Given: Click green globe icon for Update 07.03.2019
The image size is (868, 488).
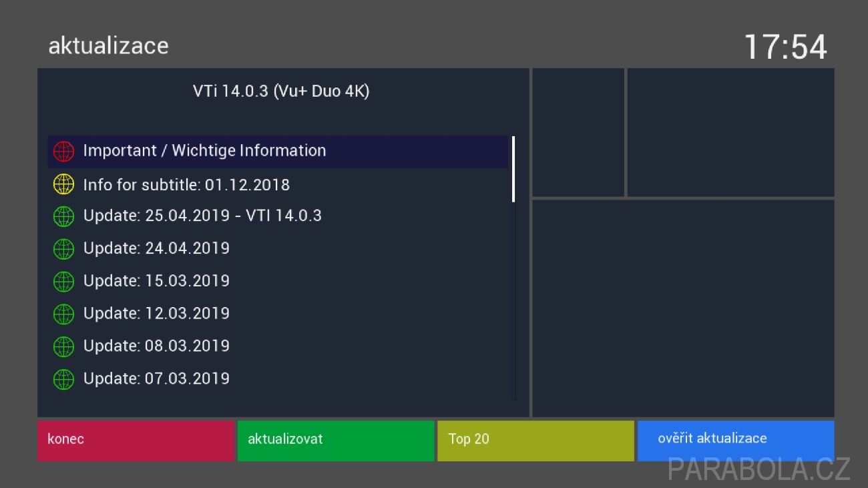Looking at the screenshot, I should pyautogui.click(x=63, y=379).
